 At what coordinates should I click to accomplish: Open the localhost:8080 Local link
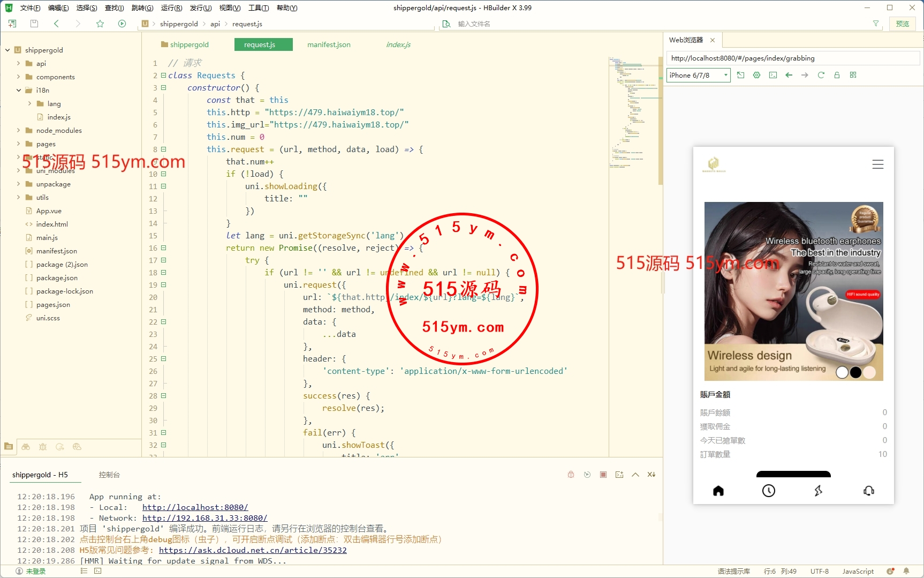coord(195,507)
